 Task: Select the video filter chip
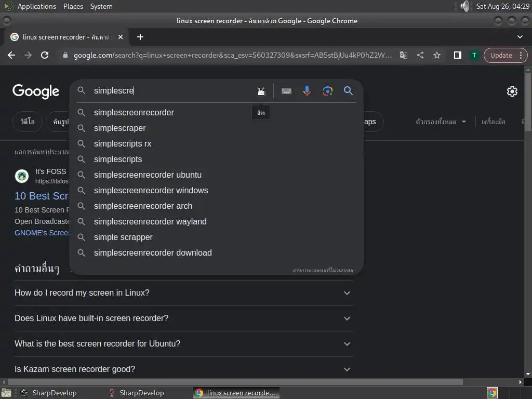click(28, 122)
